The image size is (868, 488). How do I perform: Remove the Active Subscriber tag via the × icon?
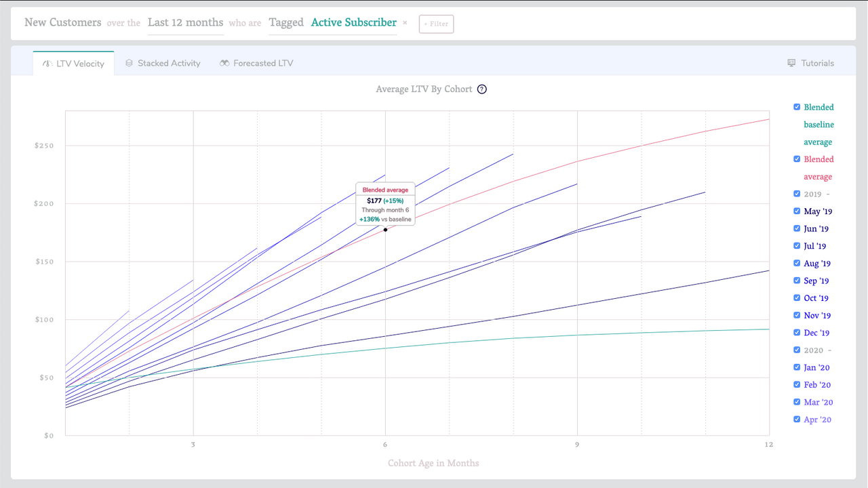click(x=405, y=22)
